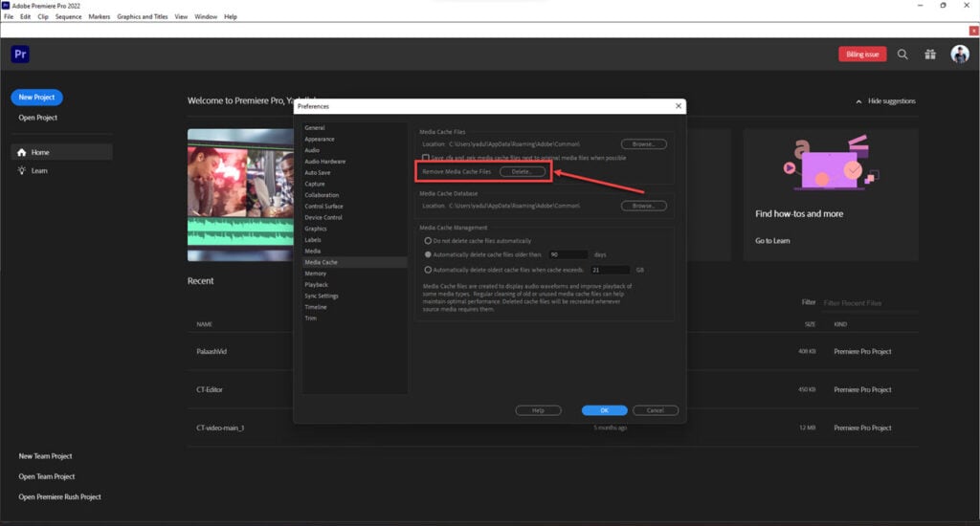Screen dimensions: 980x526
Task: Click Cancel in Preferences dialog
Action: point(655,410)
